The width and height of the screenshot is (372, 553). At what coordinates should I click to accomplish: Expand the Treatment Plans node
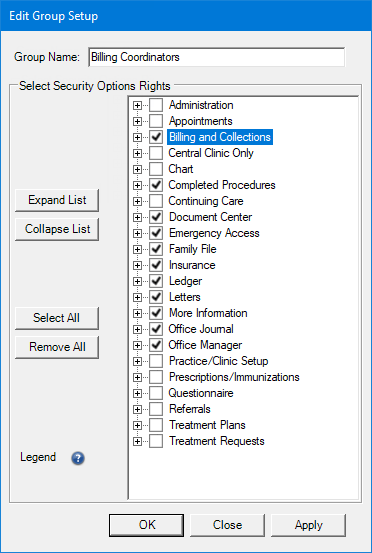pyautogui.click(x=138, y=425)
